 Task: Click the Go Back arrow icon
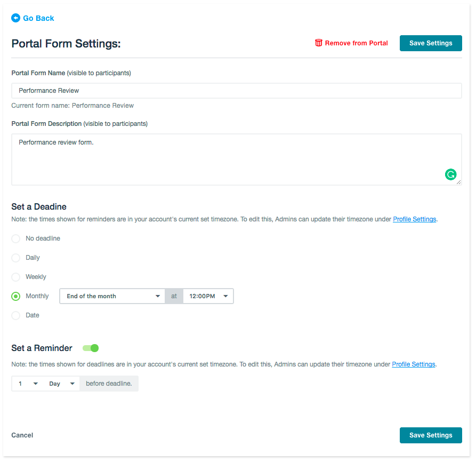point(15,18)
